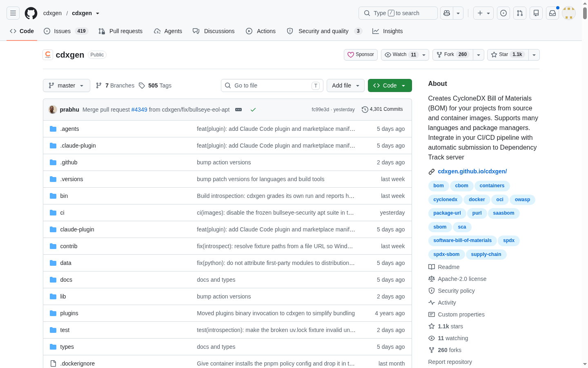The height and width of the screenshot is (368, 588).
Task: Open the Insights tab
Action: click(x=388, y=31)
